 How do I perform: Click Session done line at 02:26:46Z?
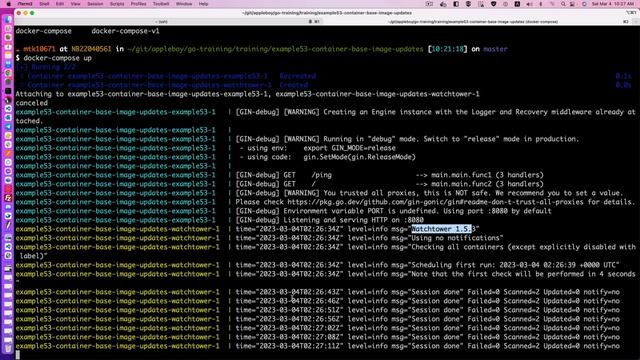[318, 301]
